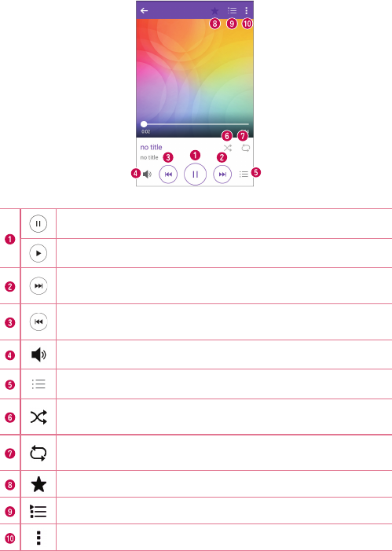This screenshot has width=392, height=551.
Task: Open the three-dot overflow menu
Action: 246,10
